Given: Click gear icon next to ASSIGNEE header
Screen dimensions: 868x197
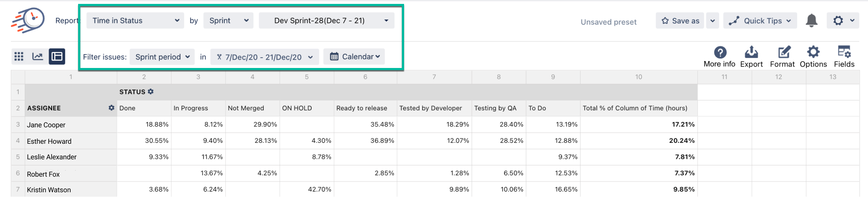Looking at the screenshot, I should [111, 108].
